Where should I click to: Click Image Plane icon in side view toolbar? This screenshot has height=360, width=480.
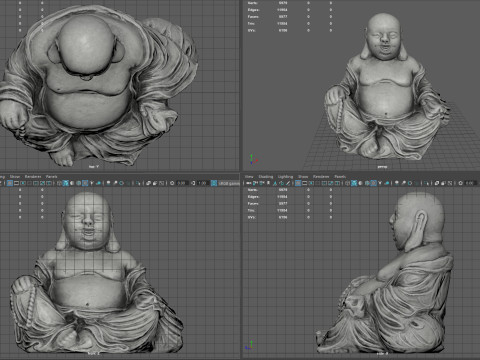tap(275, 183)
